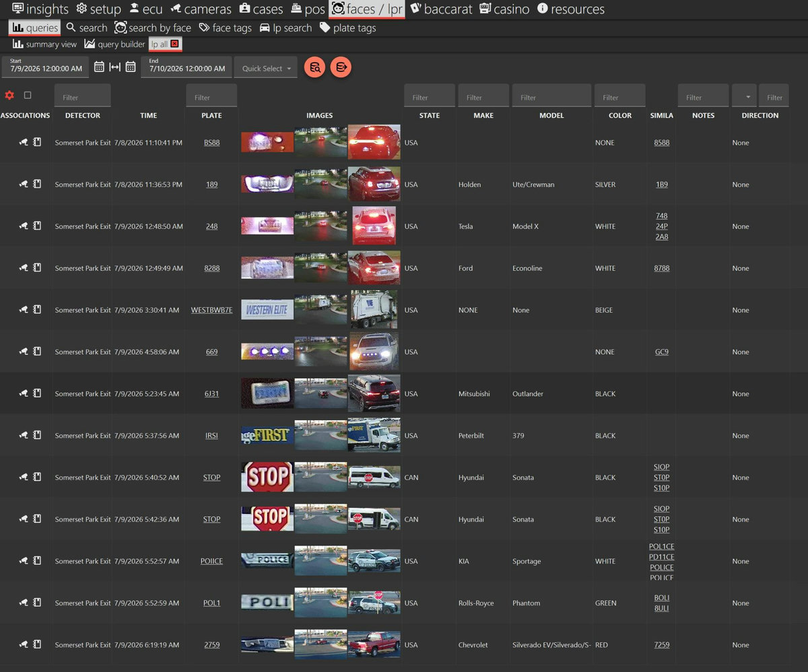Go to the ecu section
This screenshot has height=672, width=808.
(x=145, y=9)
